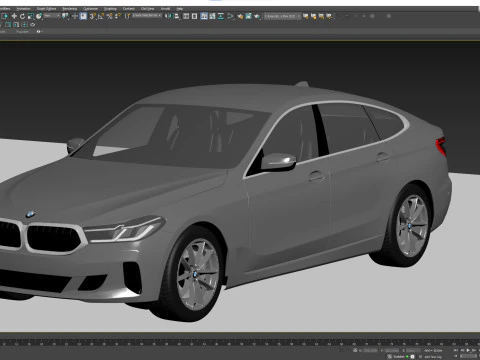Toggle the Angle Snap button
The height and width of the screenshot is (360, 480).
point(101,16)
